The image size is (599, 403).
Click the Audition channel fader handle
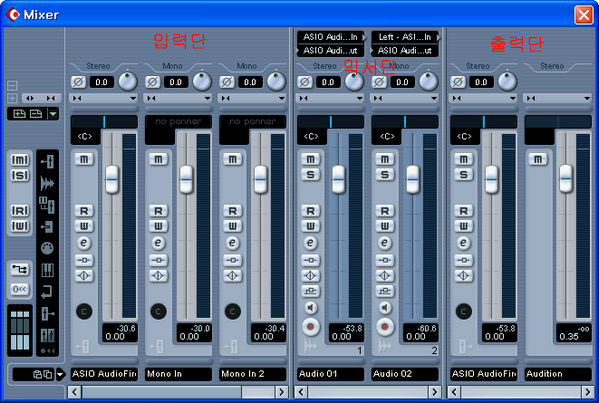566,179
